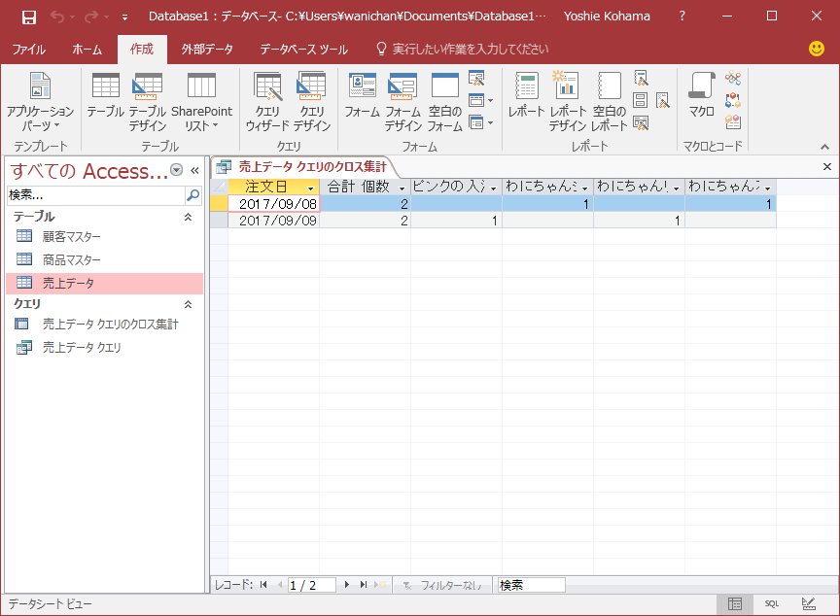Open the 注文日 column filter dropdown
The height and width of the screenshot is (616, 840).
pyautogui.click(x=311, y=187)
